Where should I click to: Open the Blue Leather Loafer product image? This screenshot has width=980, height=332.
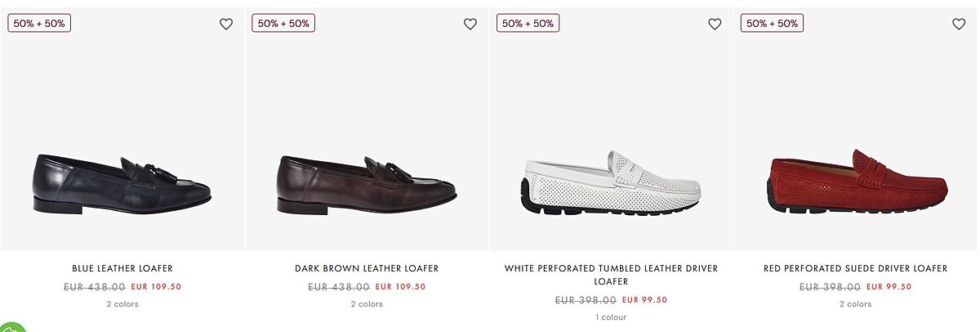122,184
